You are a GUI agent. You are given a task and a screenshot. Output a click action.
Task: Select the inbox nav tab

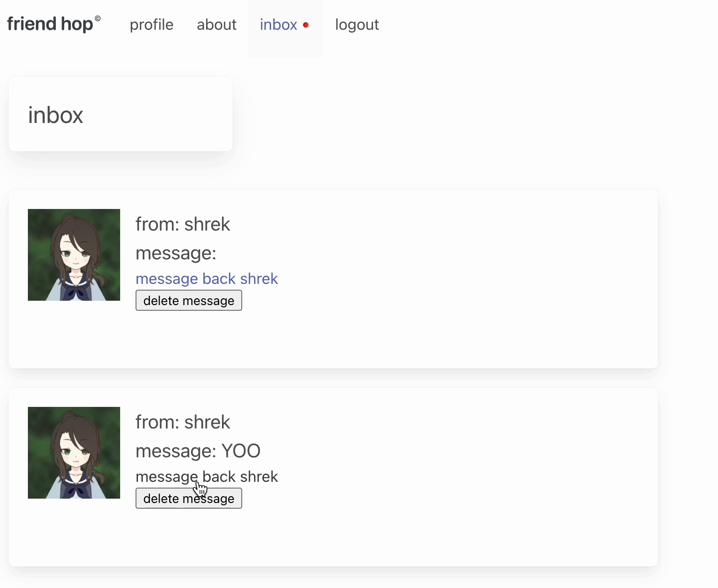278,24
